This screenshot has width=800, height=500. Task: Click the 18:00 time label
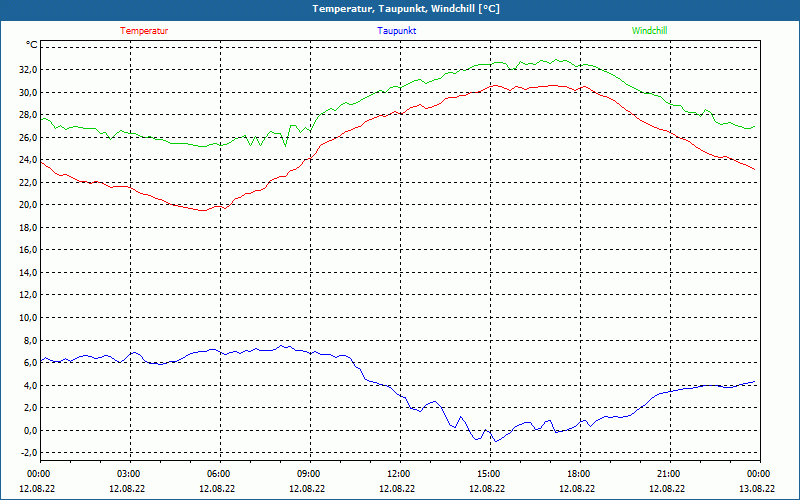click(578, 474)
